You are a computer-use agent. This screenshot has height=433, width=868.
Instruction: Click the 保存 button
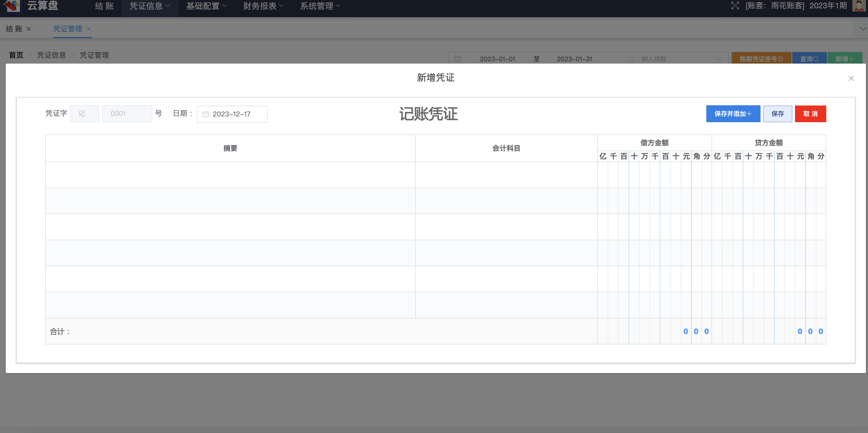pyautogui.click(x=777, y=114)
